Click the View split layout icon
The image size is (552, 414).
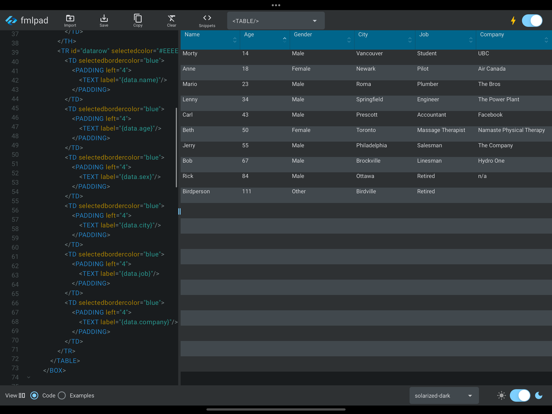[x=22, y=396]
